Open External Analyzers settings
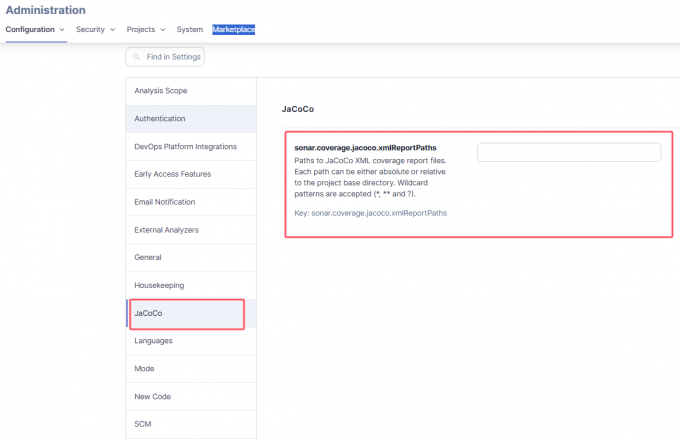This screenshot has height=440, width=680. point(191,230)
